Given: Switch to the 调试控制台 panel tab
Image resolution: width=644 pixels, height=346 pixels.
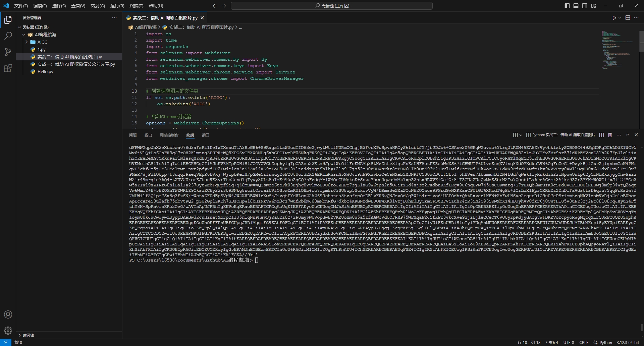Looking at the screenshot, I should click(x=169, y=135).
